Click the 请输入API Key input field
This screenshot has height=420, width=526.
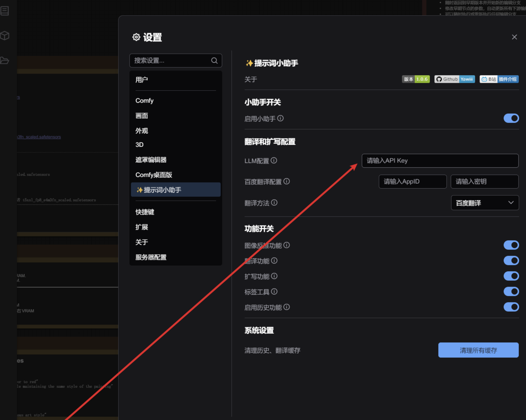(440, 161)
